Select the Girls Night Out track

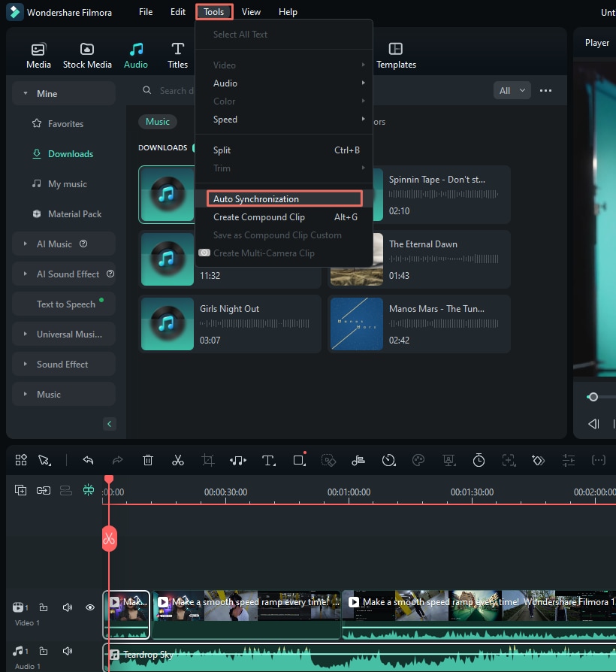(230, 324)
